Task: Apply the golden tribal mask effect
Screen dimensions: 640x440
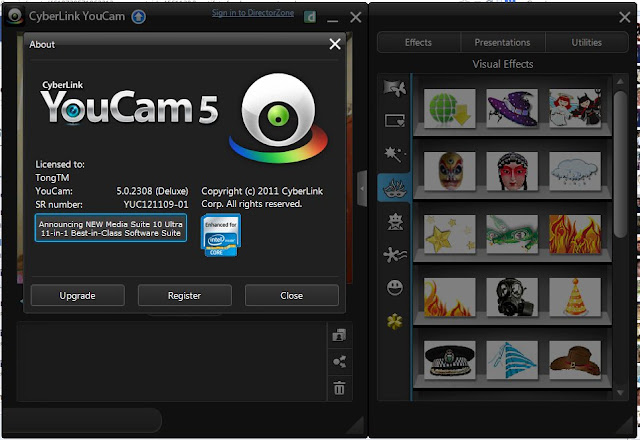Action: (x=450, y=171)
